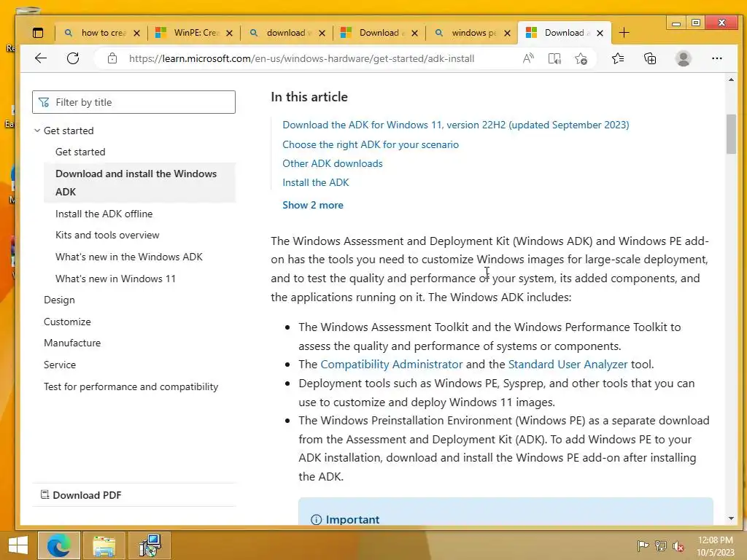
Task: Expand the Customize section
Action: click(67, 322)
